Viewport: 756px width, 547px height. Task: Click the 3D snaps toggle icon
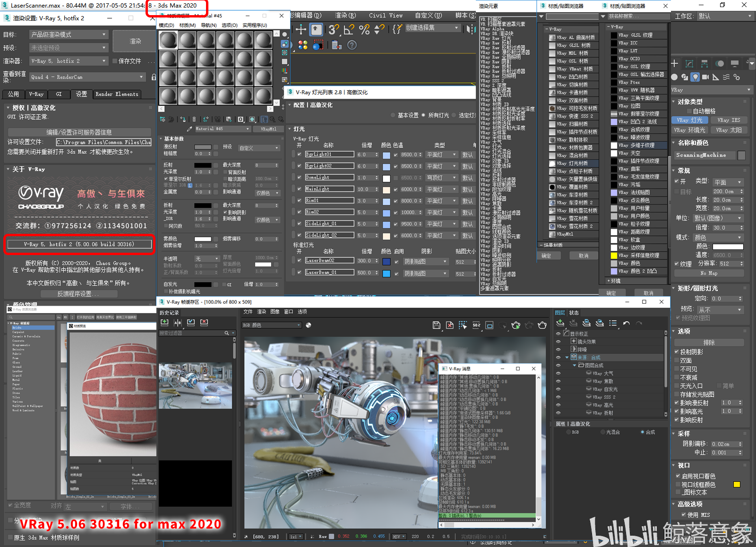pos(334,29)
